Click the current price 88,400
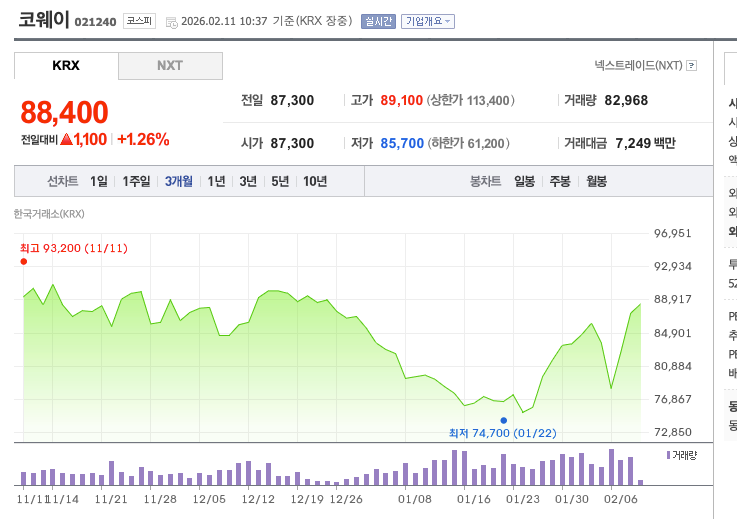 coord(64,112)
